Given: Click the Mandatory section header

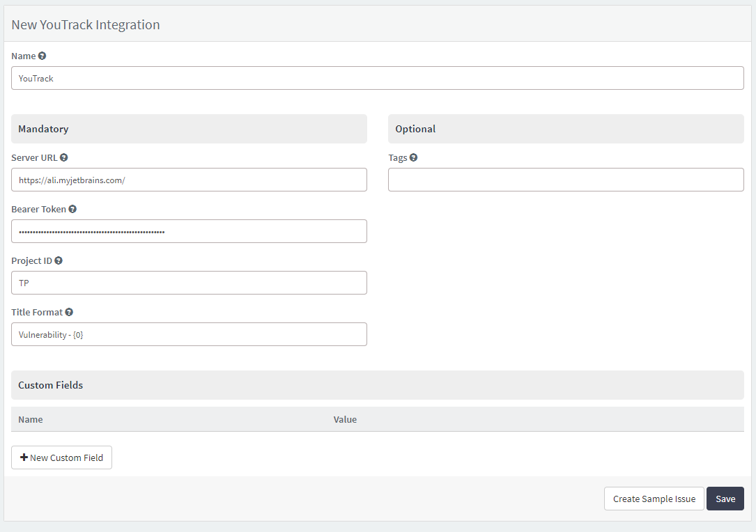Looking at the screenshot, I should pos(189,129).
